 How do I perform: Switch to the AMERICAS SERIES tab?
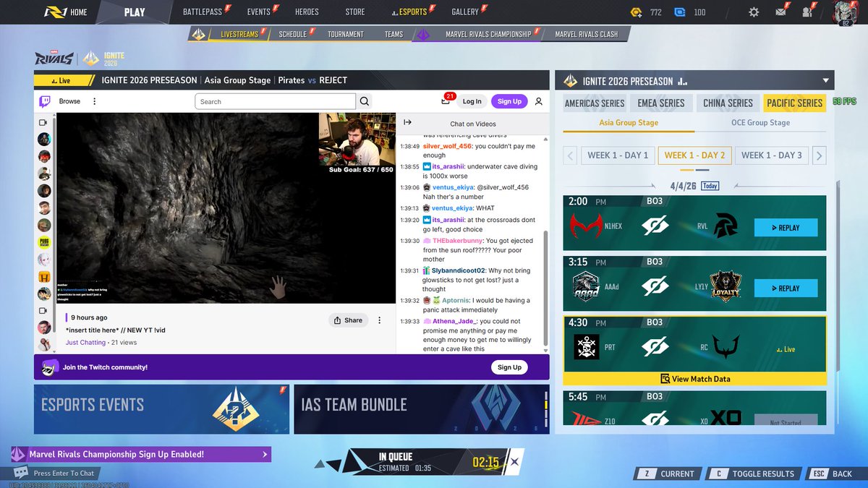595,103
